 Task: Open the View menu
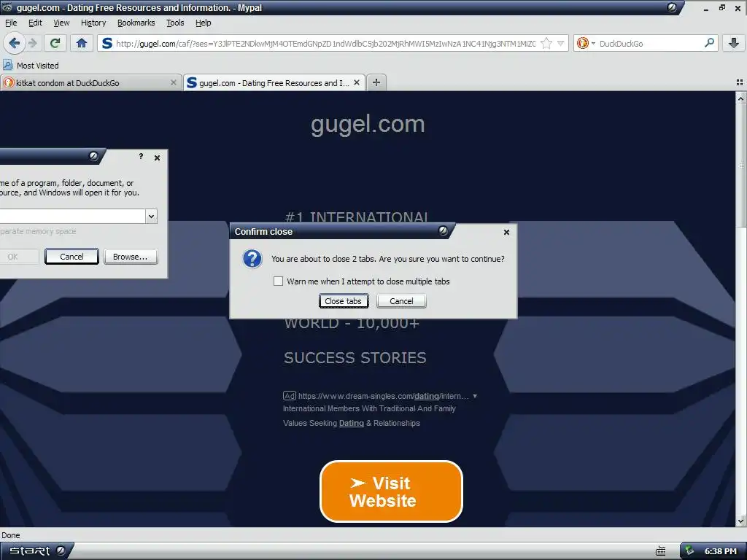61,23
